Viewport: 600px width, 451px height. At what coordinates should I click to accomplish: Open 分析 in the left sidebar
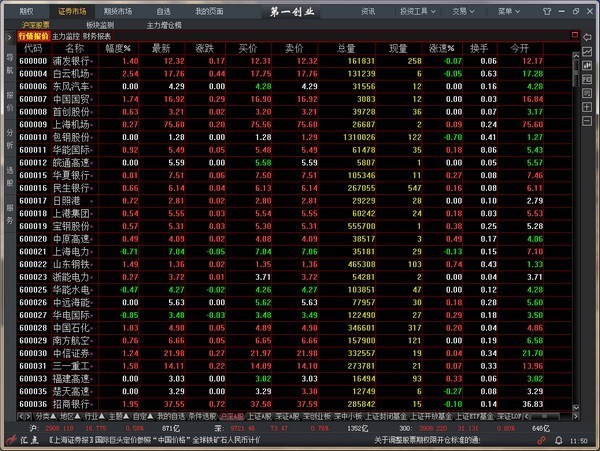[x=10, y=139]
